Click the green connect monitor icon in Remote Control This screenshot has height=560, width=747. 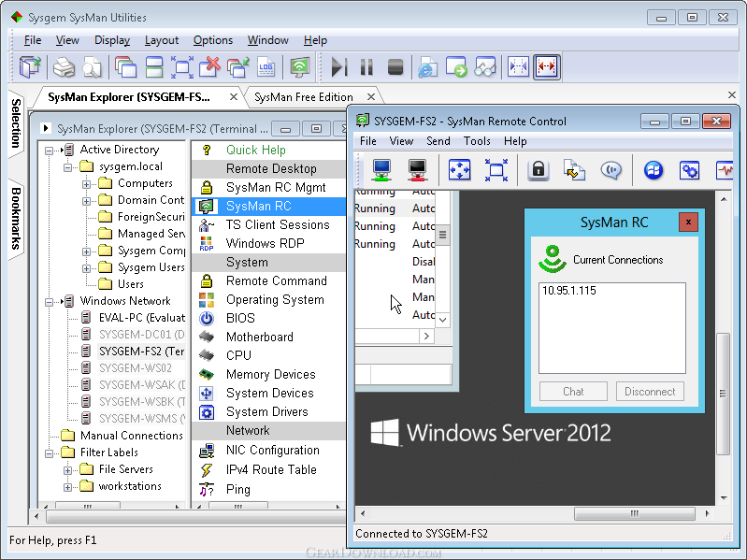[381, 170]
